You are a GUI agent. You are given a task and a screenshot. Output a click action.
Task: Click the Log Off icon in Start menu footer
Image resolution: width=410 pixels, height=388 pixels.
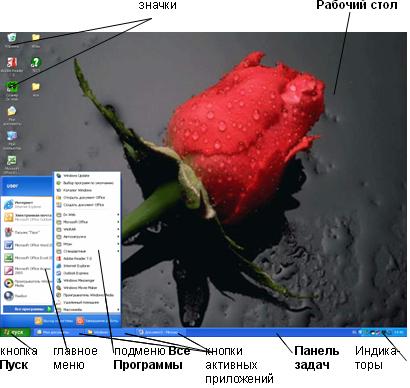coord(39,321)
